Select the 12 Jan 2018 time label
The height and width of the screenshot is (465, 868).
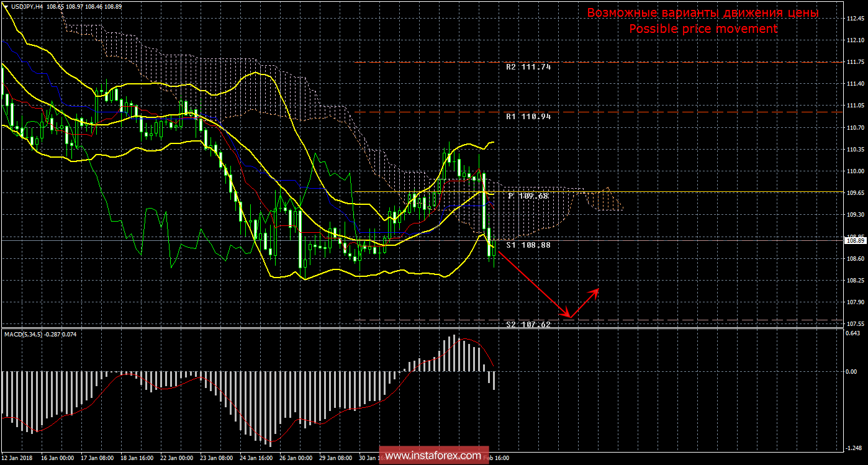coord(17,459)
